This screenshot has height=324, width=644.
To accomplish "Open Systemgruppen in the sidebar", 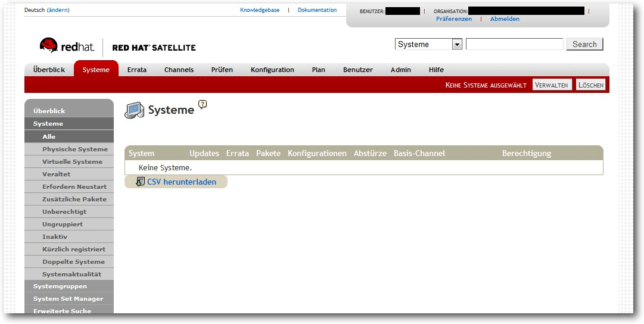I will [69, 286].
